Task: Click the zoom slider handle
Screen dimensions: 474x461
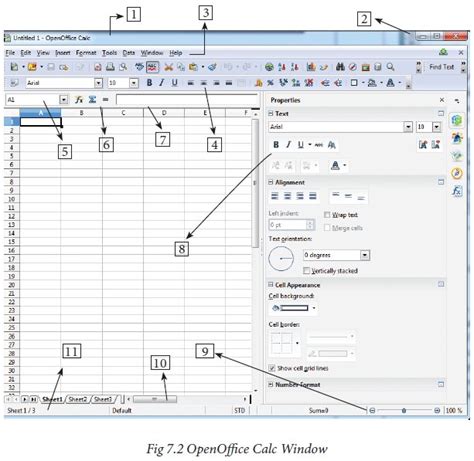Action: click(x=404, y=411)
